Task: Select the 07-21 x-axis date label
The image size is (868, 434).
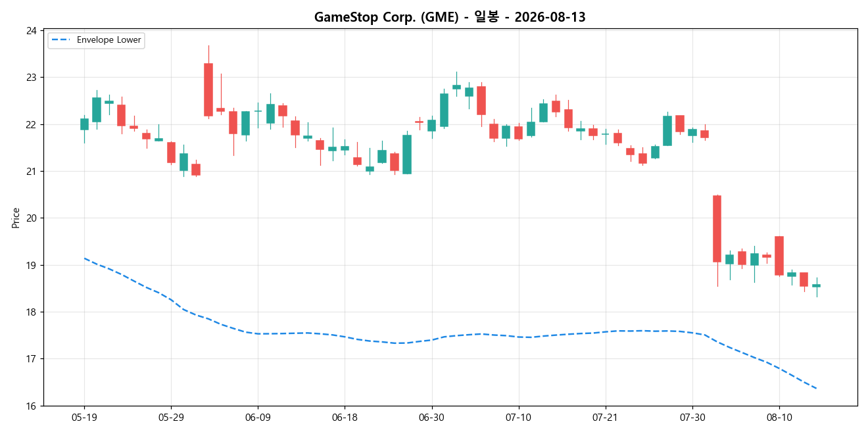Action: tap(605, 418)
